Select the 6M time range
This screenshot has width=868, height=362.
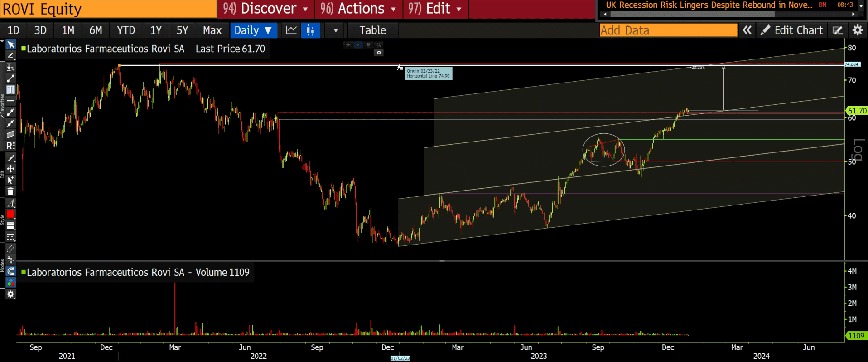[96, 30]
